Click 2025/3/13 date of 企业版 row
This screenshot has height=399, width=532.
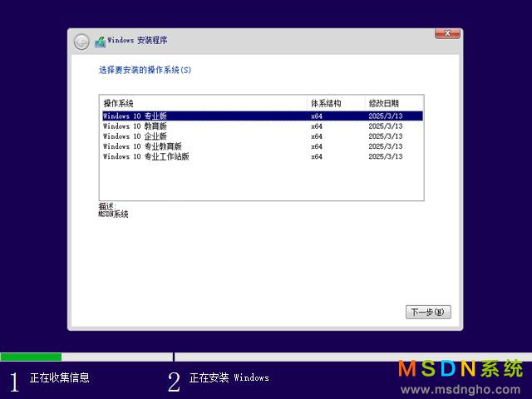(x=386, y=136)
